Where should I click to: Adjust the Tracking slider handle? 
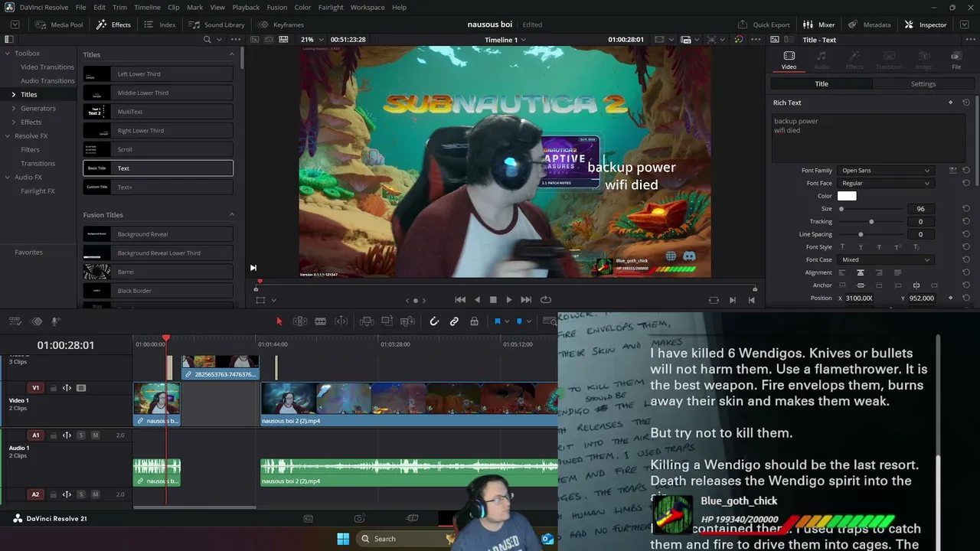point(871,222)
